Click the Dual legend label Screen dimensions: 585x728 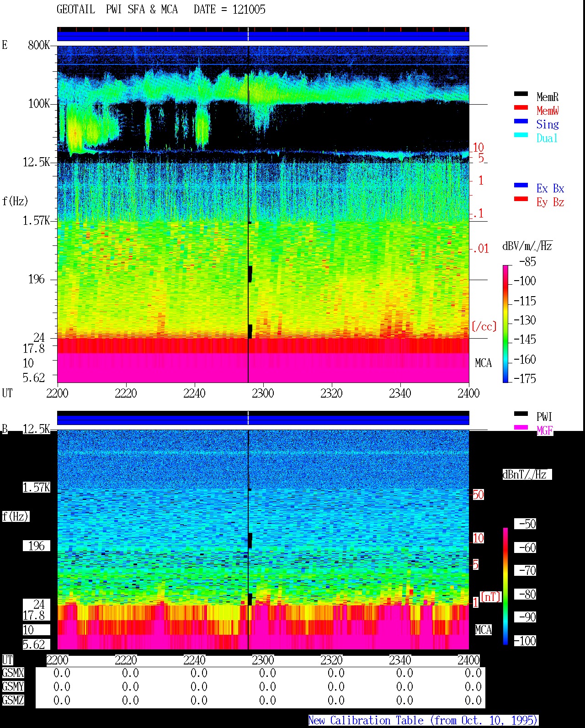click(x=547, y=138)
